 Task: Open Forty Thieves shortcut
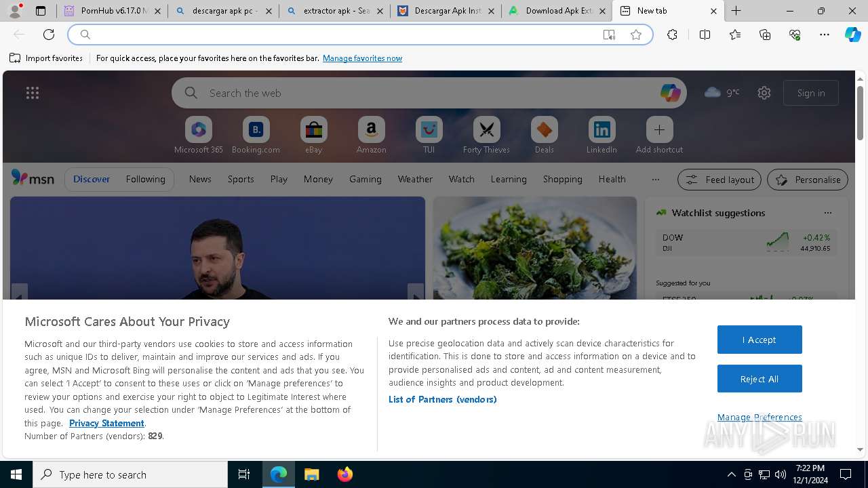click(486, 135)
